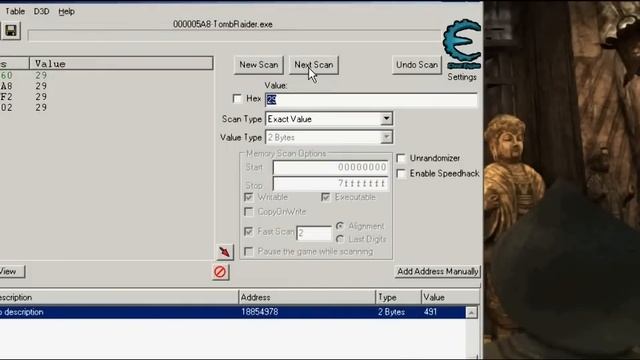The width and height of the screenshot is (640, 360).
Task: Click the Value header in address table
Action: [x=450, y=297]
